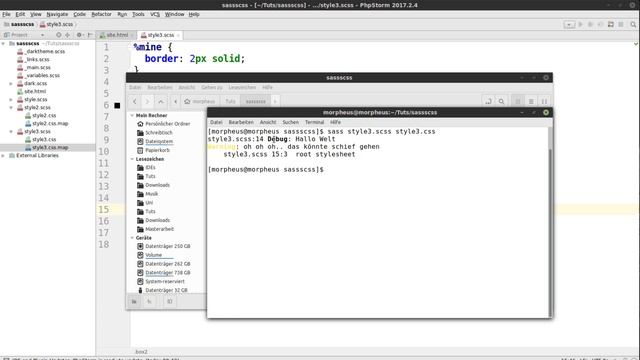Click the right path-scroll arrow after sassscss
The width and height of the screenshot is (640, 360).
pos(275,101)
